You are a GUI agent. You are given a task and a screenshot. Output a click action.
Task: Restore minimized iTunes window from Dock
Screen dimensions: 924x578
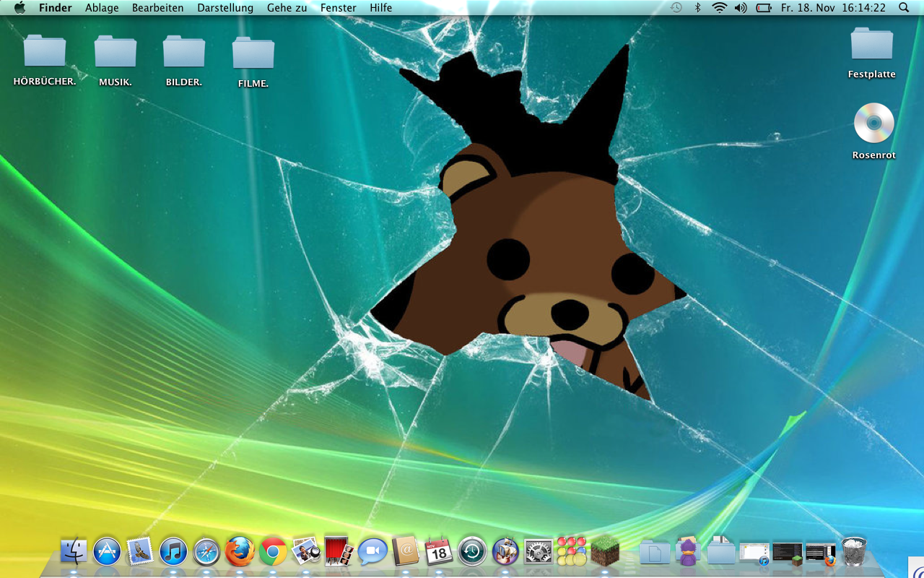(754, 553)
